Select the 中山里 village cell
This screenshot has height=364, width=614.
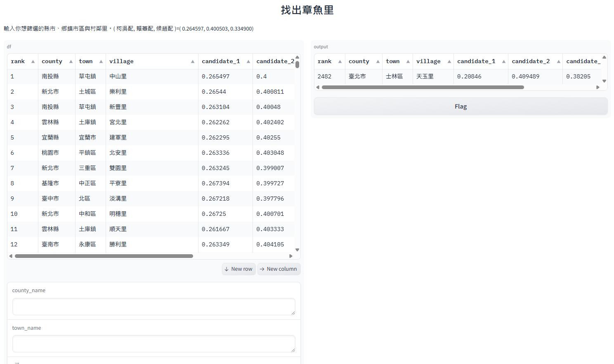coord(118,77)
